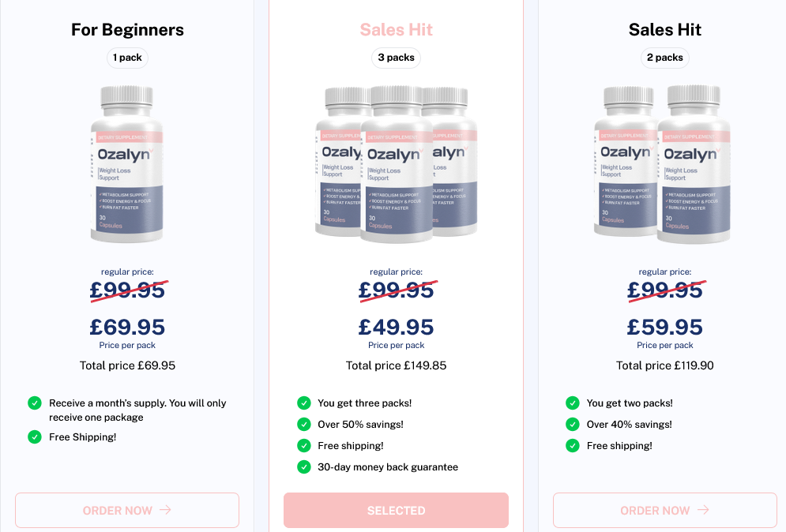The width and height of the screenshot is (786, 532).
Task: Click the £49.95 price per pack
Action: tap(396, 326)
